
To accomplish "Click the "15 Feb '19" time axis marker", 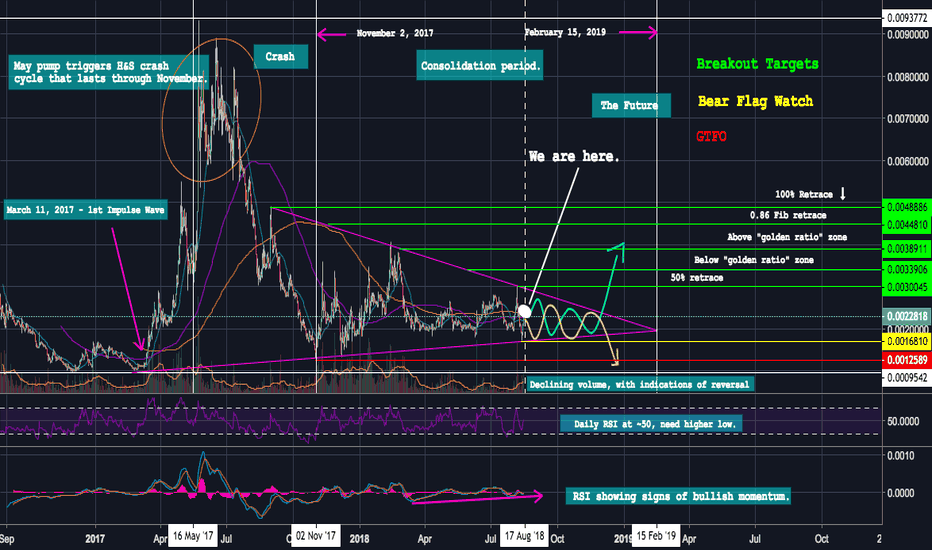I will coord(656,536).
